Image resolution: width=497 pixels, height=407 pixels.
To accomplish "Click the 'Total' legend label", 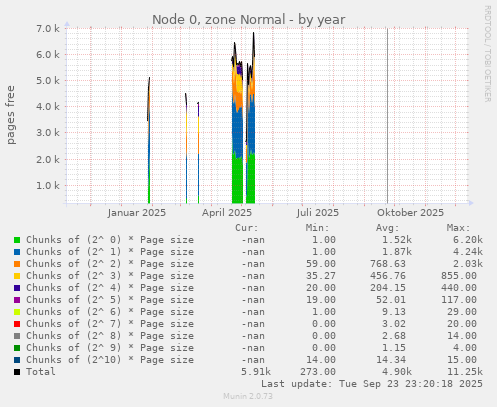I will click(x=41, y=372).
